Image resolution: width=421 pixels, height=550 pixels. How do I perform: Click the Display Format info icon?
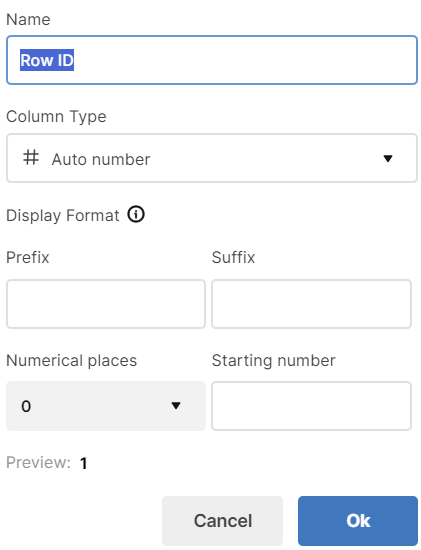[136, 214]
